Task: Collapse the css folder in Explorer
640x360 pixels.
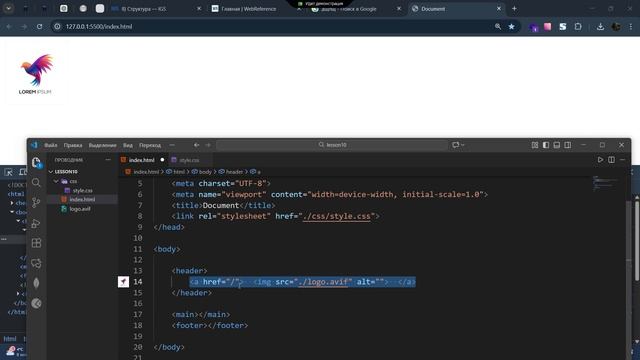Action: pos(56,181)
